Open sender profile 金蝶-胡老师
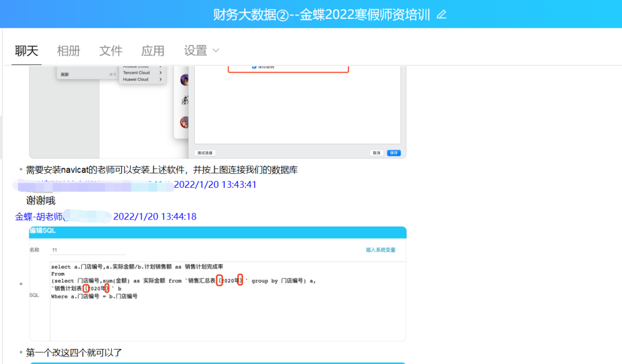The height and width of the screenshot is (364, 622). [39, 217]
